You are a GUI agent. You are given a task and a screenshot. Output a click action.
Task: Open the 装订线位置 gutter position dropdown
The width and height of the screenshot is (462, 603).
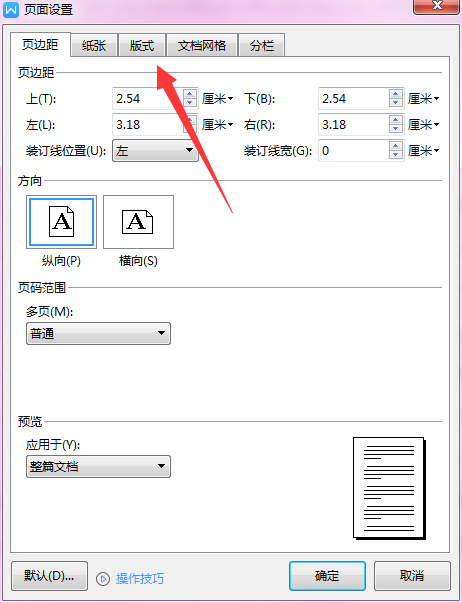[155, 150]
